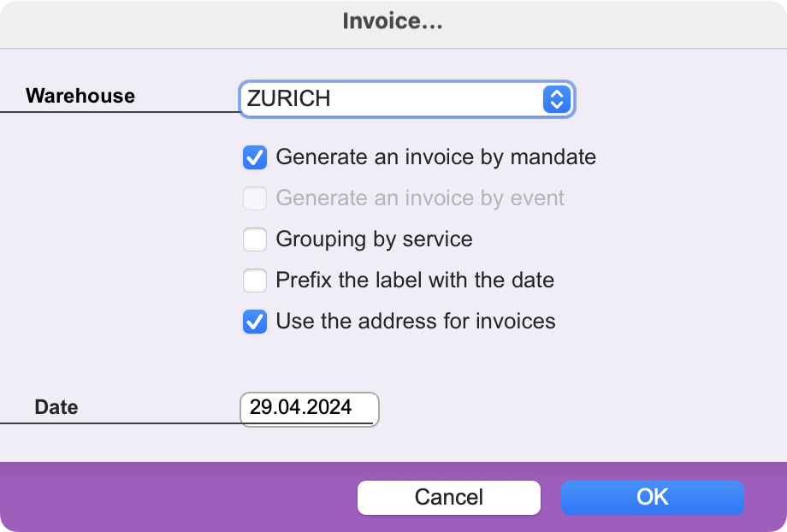787x532 pixels.
Task: Enable Grouping by service checkbox
Action: pos(255,239)
